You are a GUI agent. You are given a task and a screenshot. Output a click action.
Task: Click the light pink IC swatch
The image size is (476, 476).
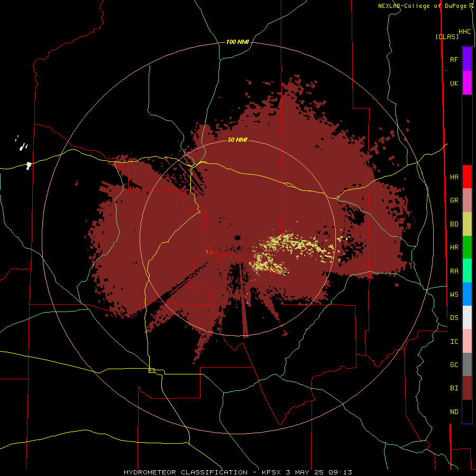[467, 341]
